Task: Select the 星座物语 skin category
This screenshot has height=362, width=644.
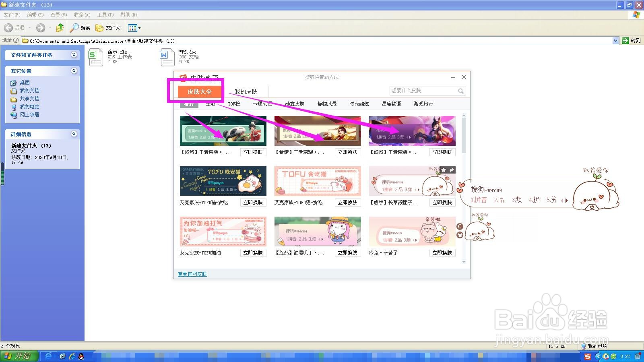Action: click(x=391, y=104)
